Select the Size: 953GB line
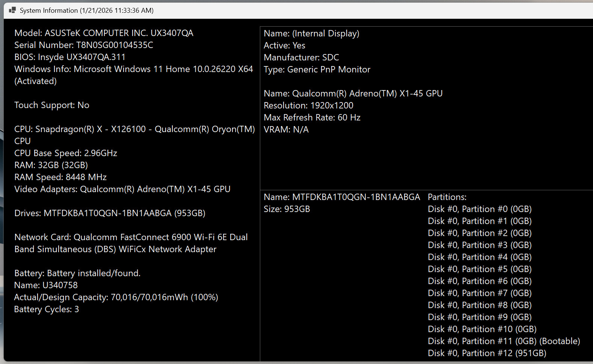 click(x=287, y=209)
